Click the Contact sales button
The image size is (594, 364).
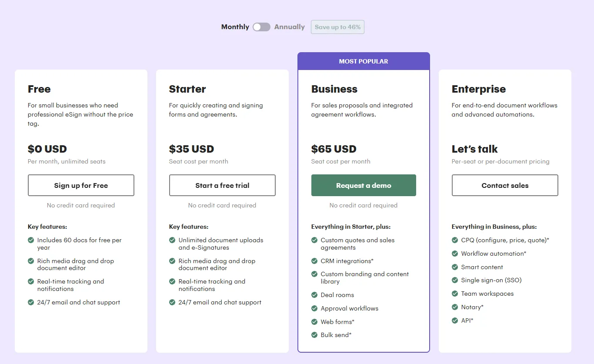pyautogui.click(x=505, y=185)
